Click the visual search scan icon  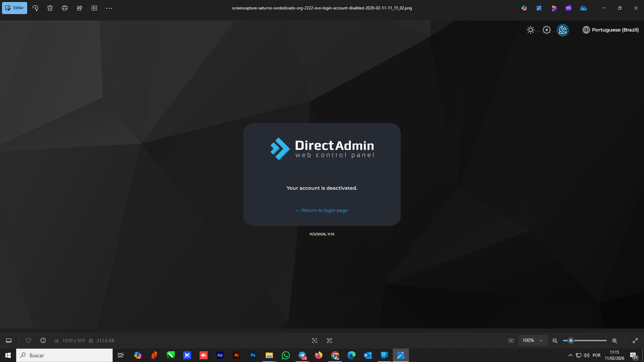[315, 341]
